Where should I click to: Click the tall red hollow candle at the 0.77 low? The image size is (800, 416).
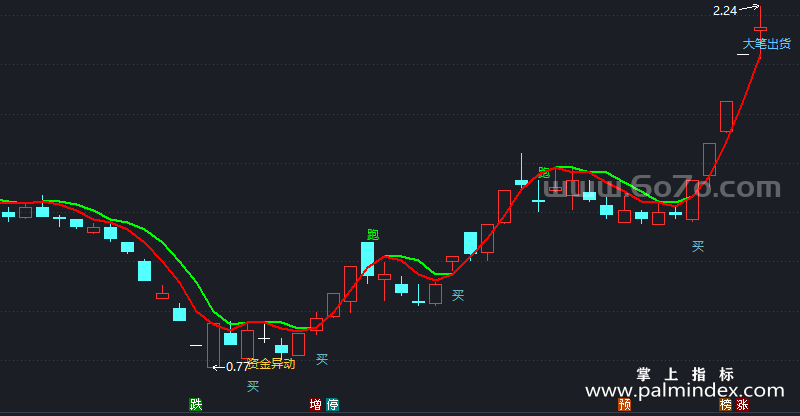(x=213, y=345)
